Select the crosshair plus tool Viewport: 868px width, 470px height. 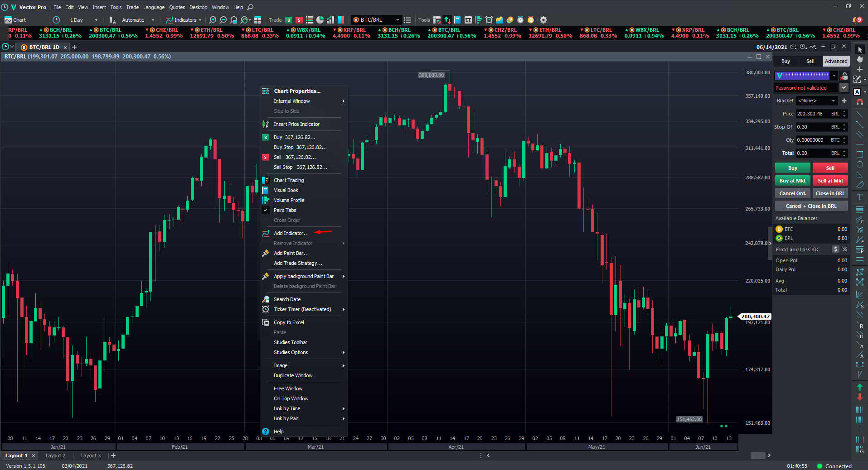[x=860, y=69]
